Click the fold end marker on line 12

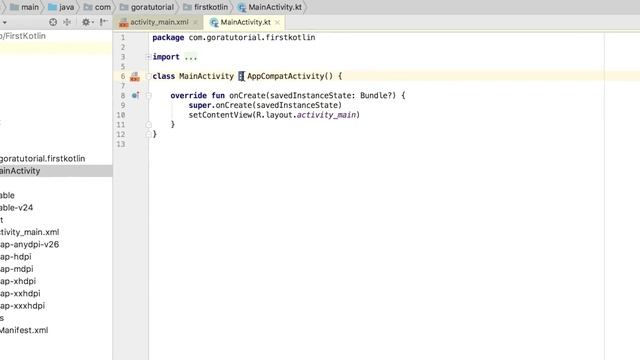click(149, 134)
